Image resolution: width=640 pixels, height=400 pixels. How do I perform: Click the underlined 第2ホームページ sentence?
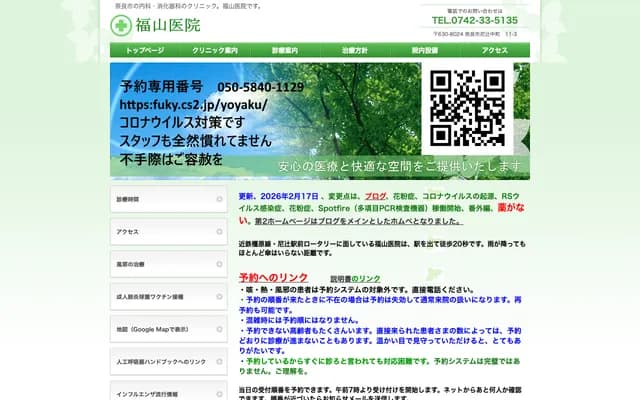(x=359, y=221)
